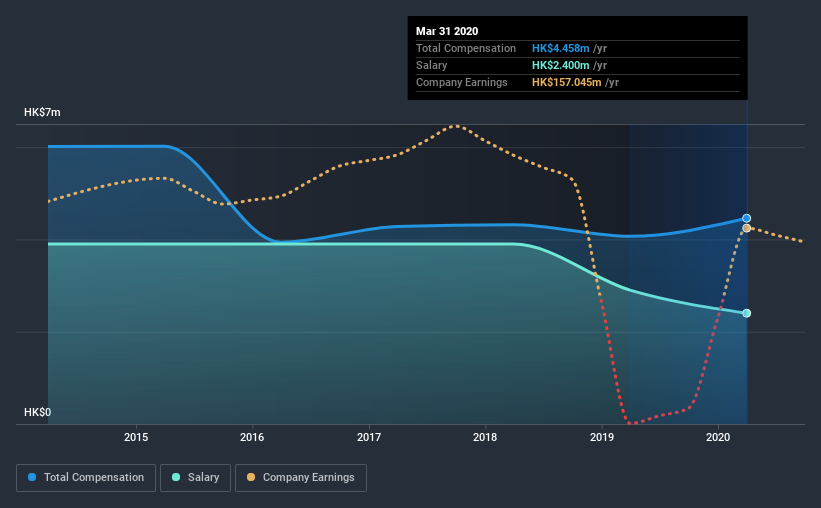821x508 pixels.
Task: Click the orange Company Earnings data point marker
Action: [x=747, y=228]
